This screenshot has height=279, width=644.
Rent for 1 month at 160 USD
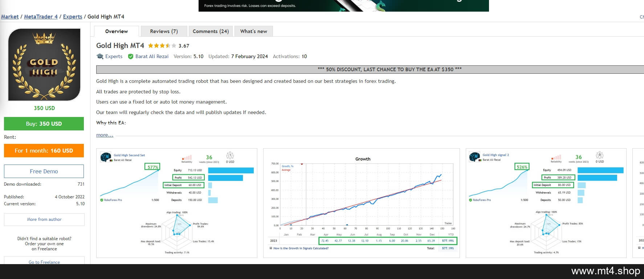coord(44,150)
